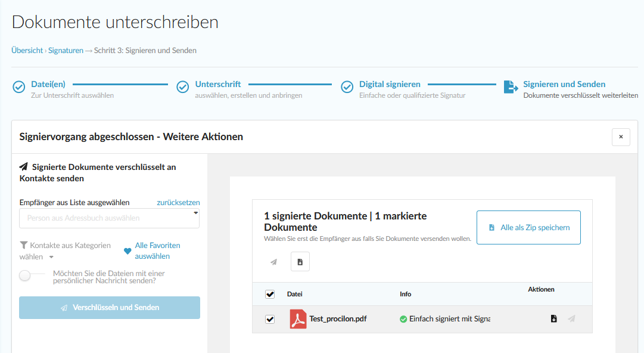Click the Signieren und Senden step icon
Screen dimensions: 644x353
coord(511,88)
